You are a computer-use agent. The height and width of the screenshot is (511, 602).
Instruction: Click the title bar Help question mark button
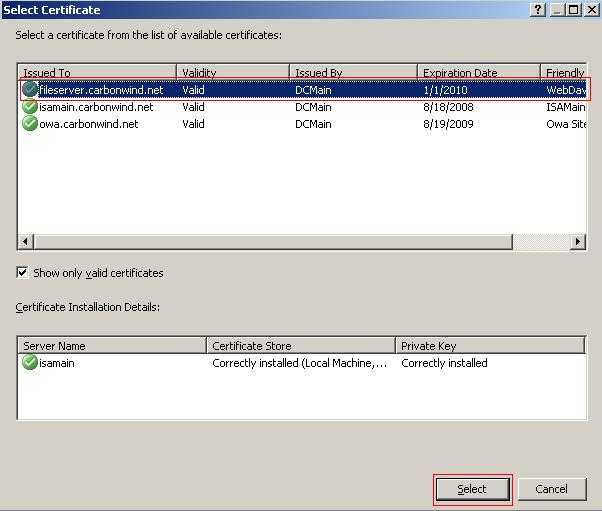click(538, 9)
